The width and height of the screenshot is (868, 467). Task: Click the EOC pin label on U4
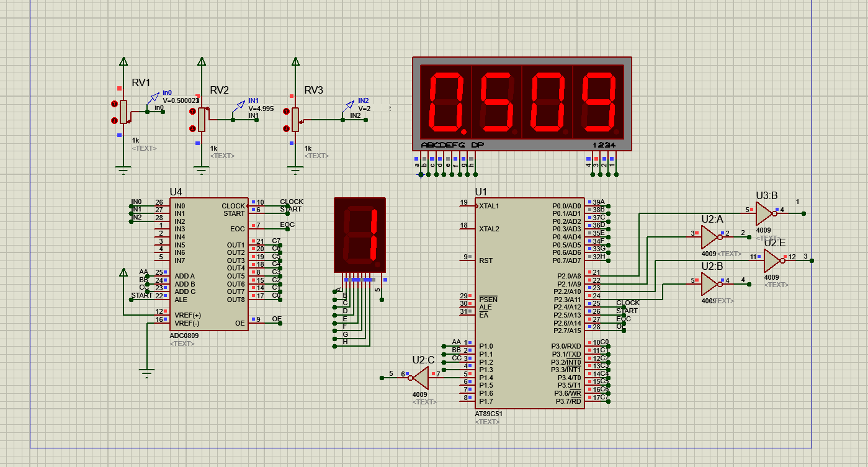tap(238, 229)
